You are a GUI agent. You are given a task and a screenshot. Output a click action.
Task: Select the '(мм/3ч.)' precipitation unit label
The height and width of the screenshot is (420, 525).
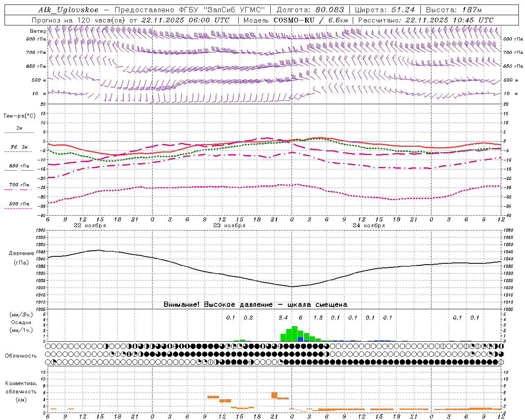21,315
